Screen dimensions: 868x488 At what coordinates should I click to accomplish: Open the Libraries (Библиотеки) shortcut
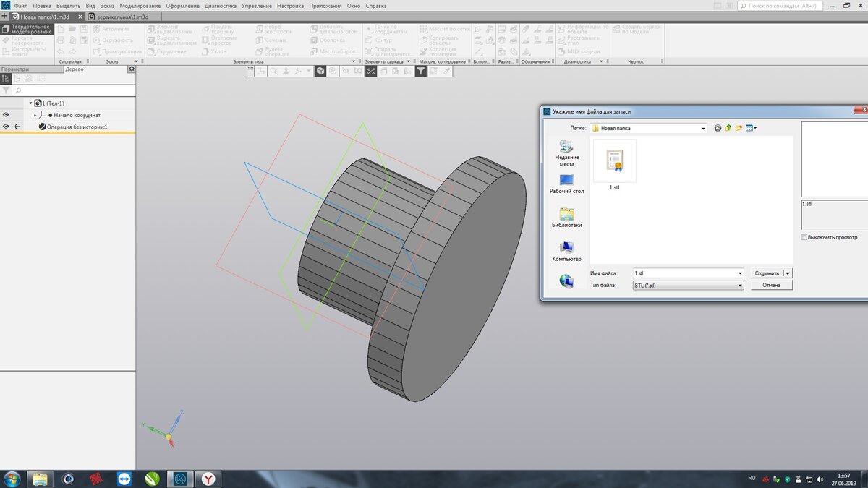point(568,217)
